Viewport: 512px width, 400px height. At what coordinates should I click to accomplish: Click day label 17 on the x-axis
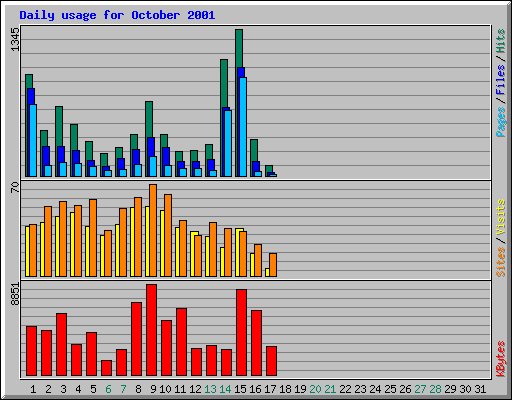(270, 389)
